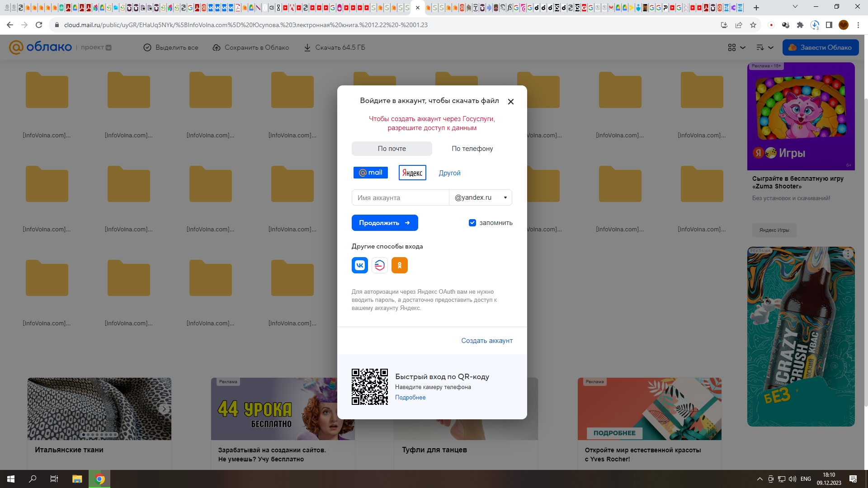
Task: Click the Создать аккаунт link
Action: click(486, 341)
